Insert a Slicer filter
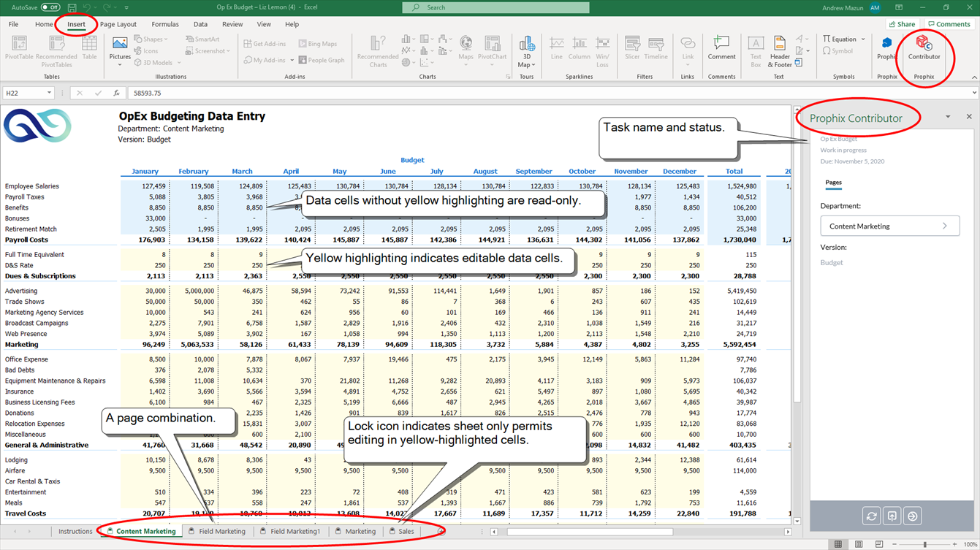The height and width of the screenshot is (550, 980). click(x=632, y=48)
